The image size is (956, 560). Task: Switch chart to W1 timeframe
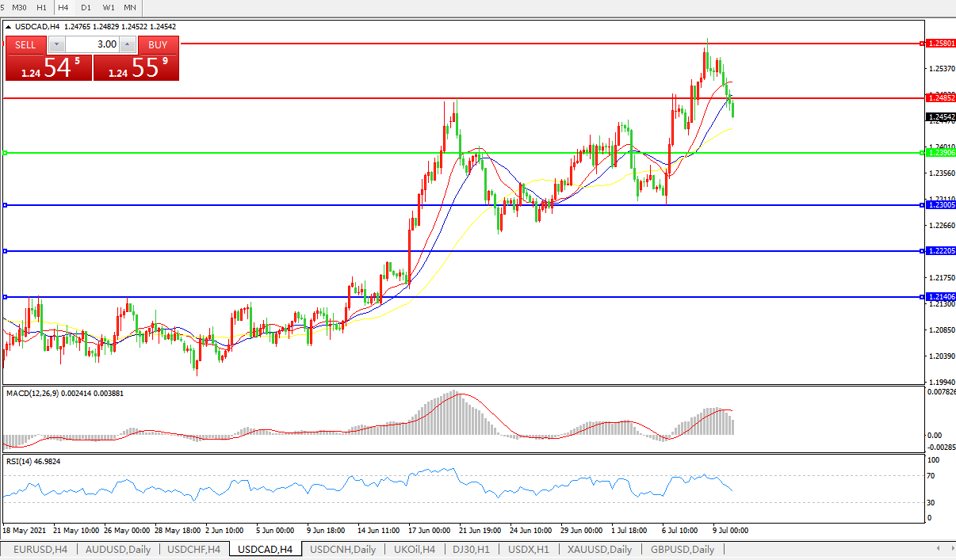[109, 7]
